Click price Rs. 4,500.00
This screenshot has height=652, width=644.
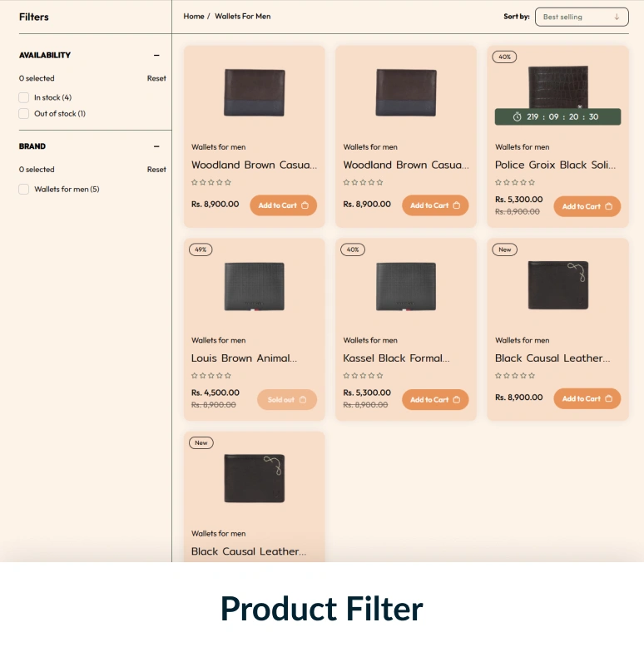[x=215, y=393]
